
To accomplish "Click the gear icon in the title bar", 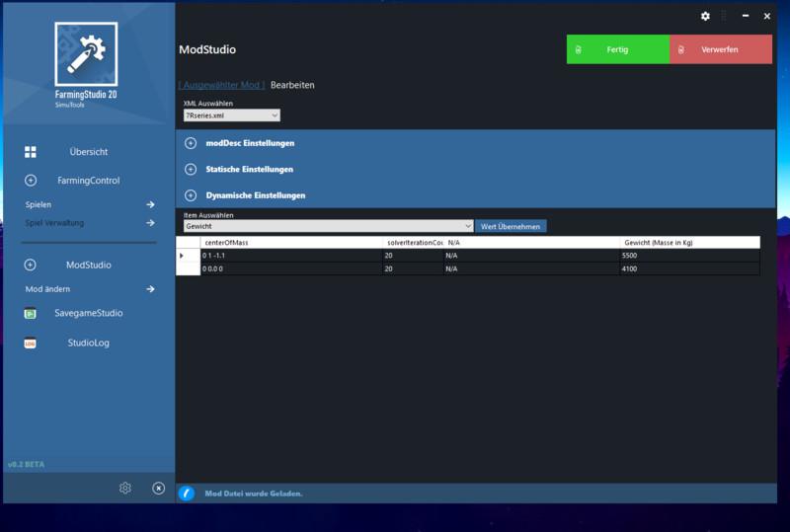I will (705, 16).
